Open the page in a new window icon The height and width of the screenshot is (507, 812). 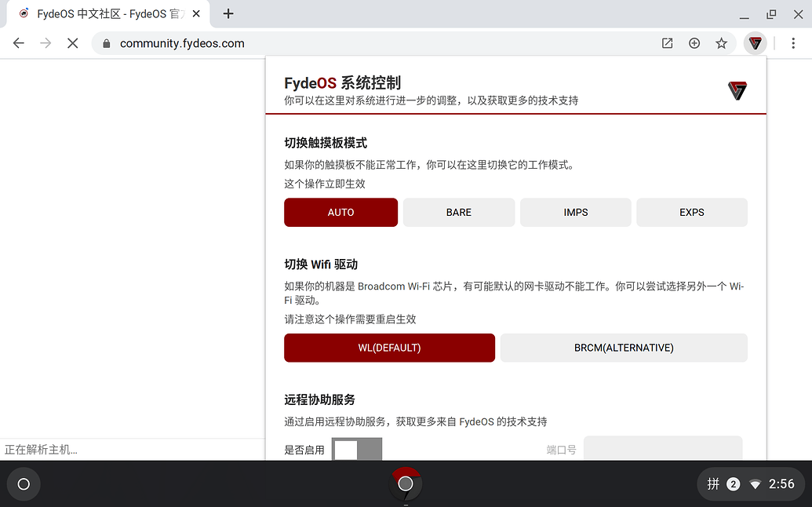click(667, 43)
